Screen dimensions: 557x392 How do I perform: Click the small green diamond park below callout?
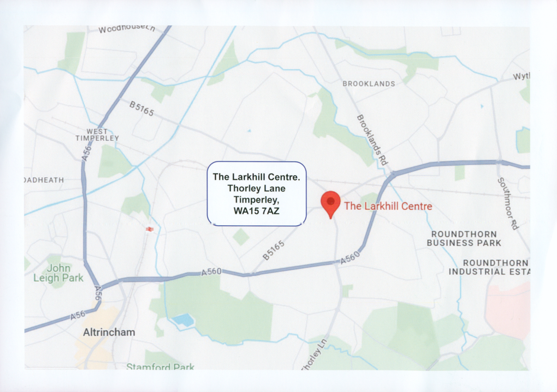point(241,237)
